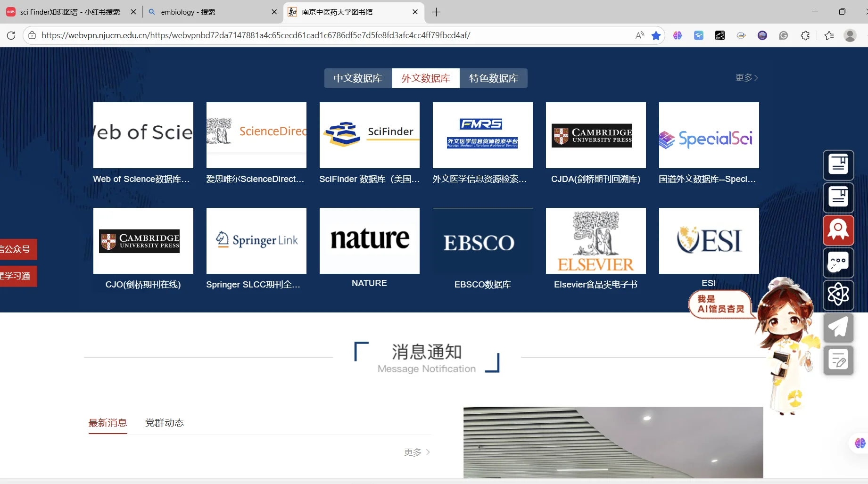The image size is (868, 484).
Task: Open the chat bubble sidebar icon
Action: click(x=838, y=263)
